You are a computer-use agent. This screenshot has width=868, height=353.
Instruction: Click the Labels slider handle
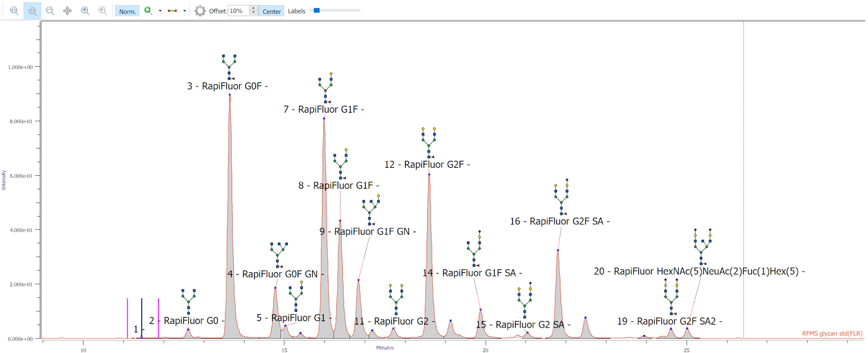(x=317, y=10)
